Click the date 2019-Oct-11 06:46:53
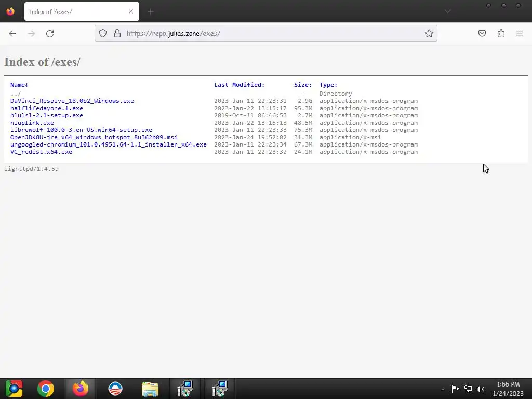The height and width of the screenshot is (399, 532). point(250,115)
